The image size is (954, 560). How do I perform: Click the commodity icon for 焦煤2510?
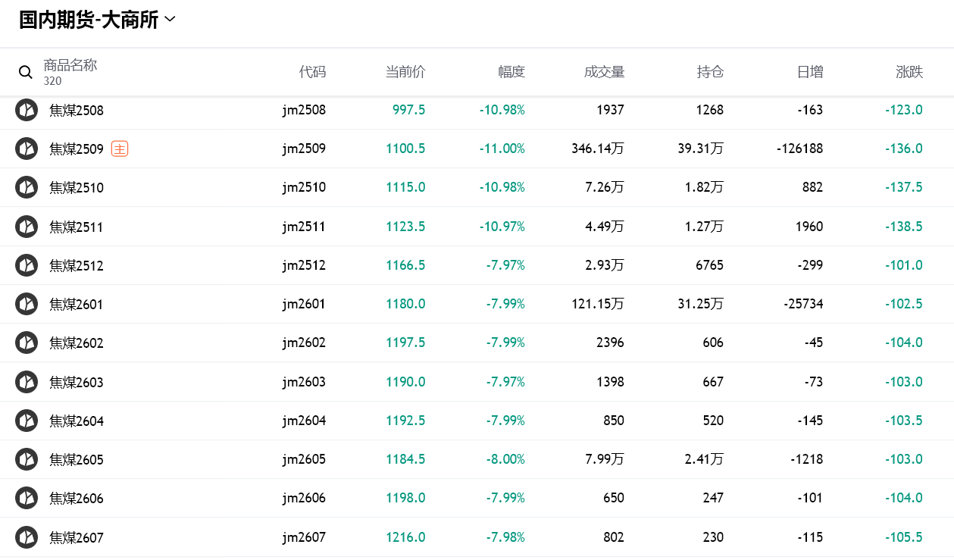click(x=27, y=187)
